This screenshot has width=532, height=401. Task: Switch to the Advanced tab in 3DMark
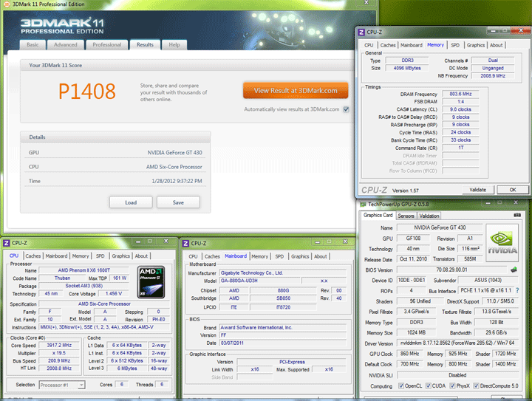66,45
